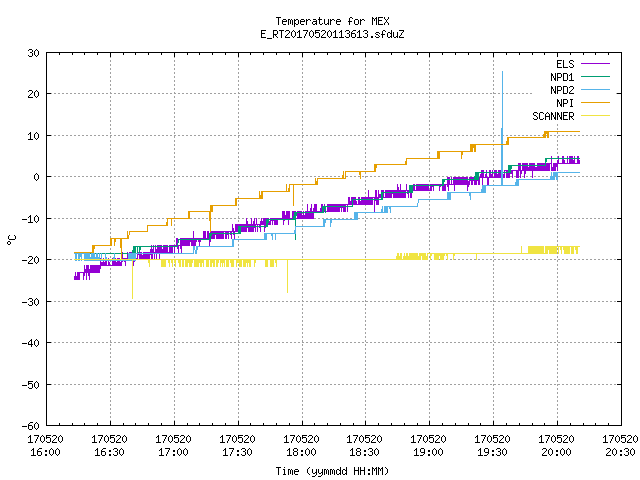Screen dimensions: 640x480
Task: Click the SCANNER downward spike near 16:40
Action: pos(132,298)
